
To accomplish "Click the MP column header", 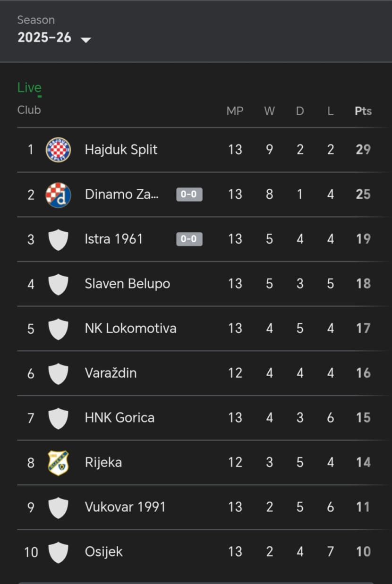I will click(x=235, y=111).
